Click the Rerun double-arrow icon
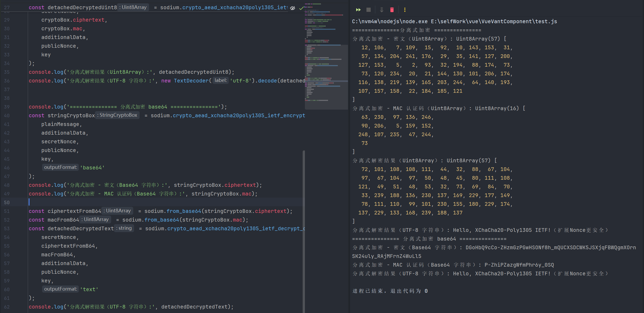The width and height of the screenshot is (644, 313). click(x=358, y=10)
